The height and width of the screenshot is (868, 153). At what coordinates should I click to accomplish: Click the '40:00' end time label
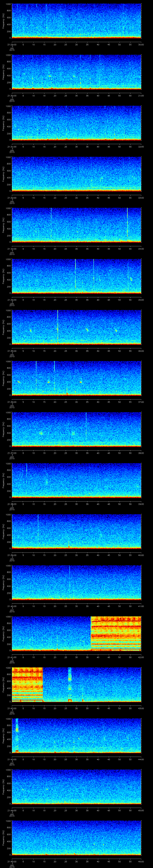(x=141, y=555)
